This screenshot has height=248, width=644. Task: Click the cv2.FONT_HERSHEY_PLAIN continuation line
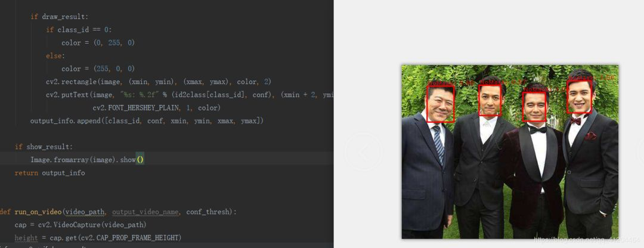(x=156, y=108)
